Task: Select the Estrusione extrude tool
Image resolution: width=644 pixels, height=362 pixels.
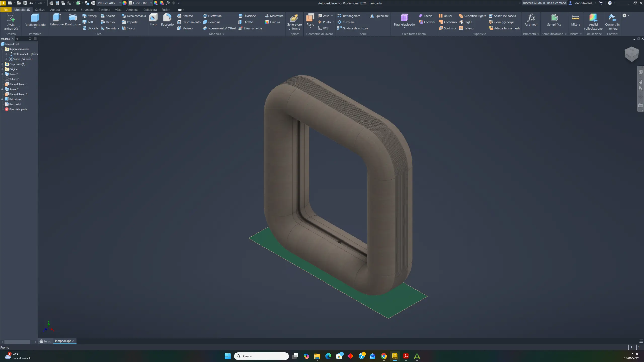Action: click(x=57, y=20)
